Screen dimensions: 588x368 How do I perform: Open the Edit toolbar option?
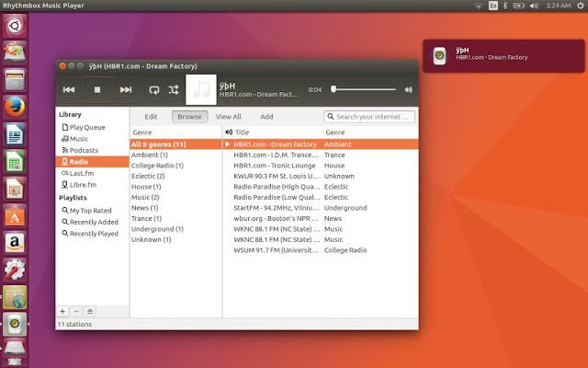pos(151,117)
